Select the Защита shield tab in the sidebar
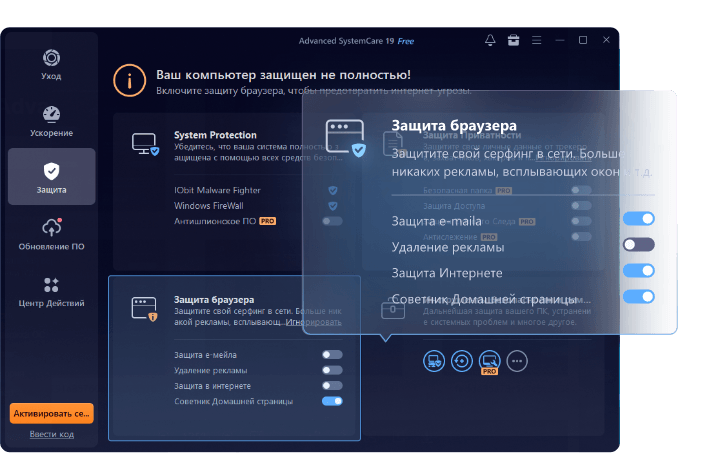This screenshot has width=712, height=453. pyautogui.click(x=51, y=177)
